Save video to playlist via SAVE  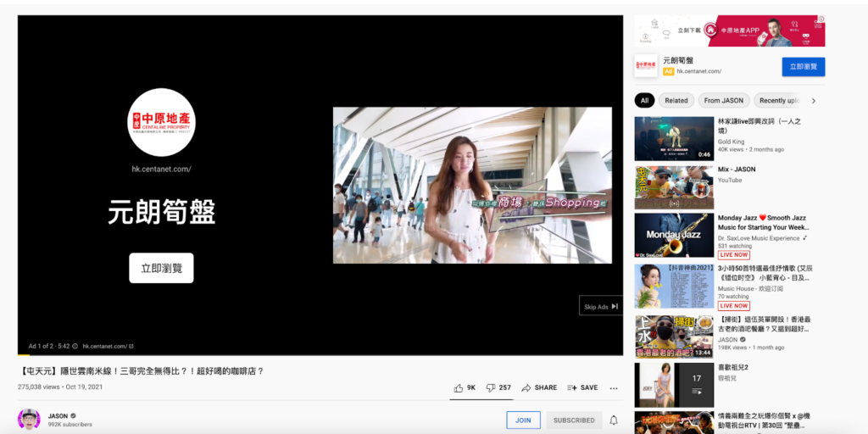click(582, 388)
